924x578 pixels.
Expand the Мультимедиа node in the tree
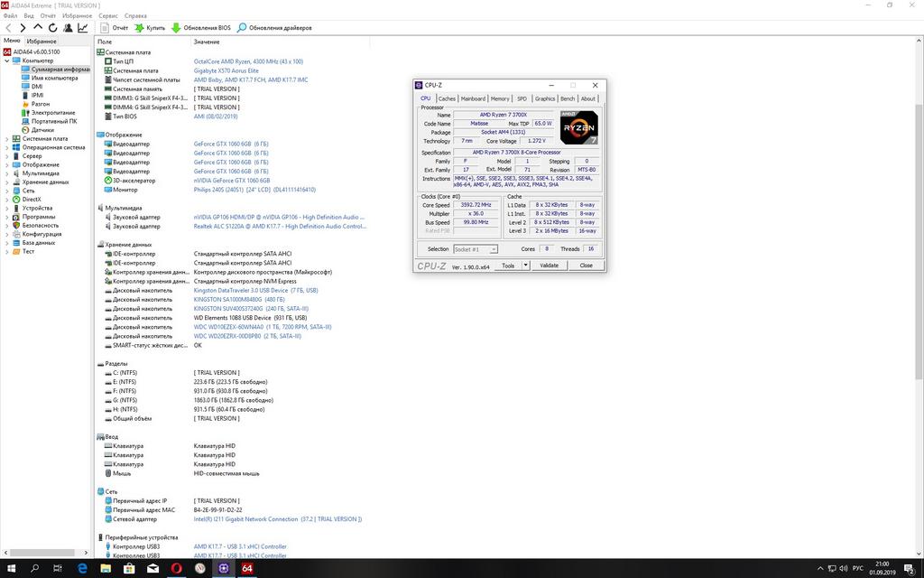click(6, 173)
